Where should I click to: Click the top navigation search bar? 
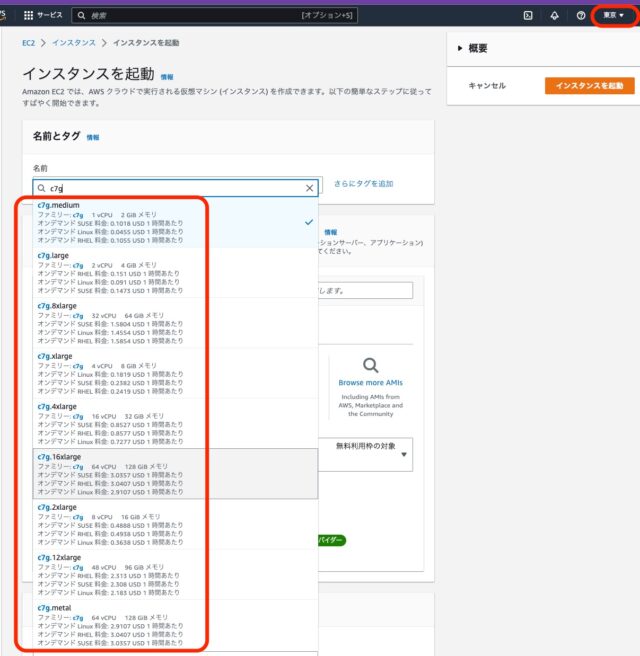pyautogui.click(x=215, y=15)
